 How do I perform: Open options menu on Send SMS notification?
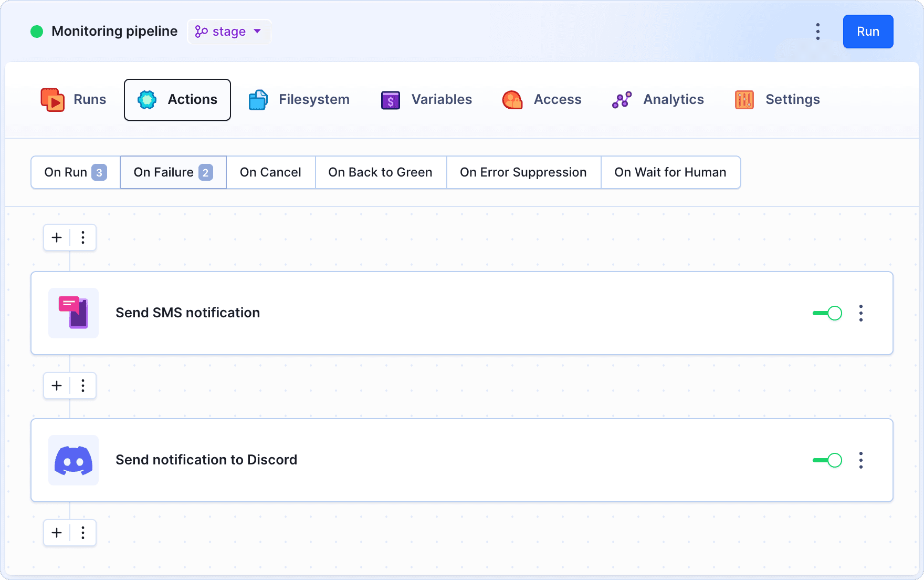861,313
